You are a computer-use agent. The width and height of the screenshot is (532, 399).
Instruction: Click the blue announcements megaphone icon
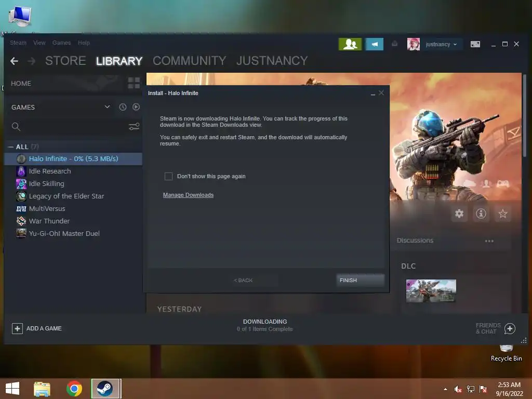coord(374,44)
